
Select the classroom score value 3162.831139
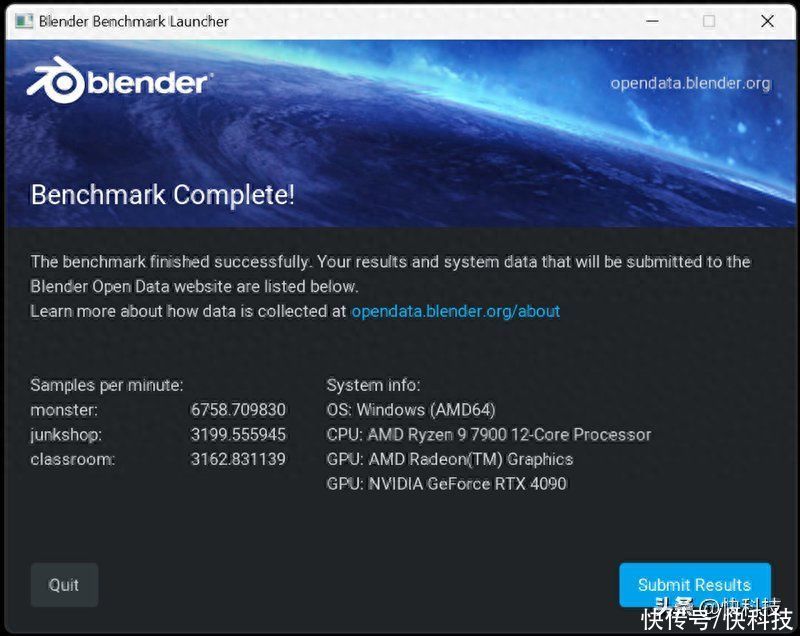238,459
